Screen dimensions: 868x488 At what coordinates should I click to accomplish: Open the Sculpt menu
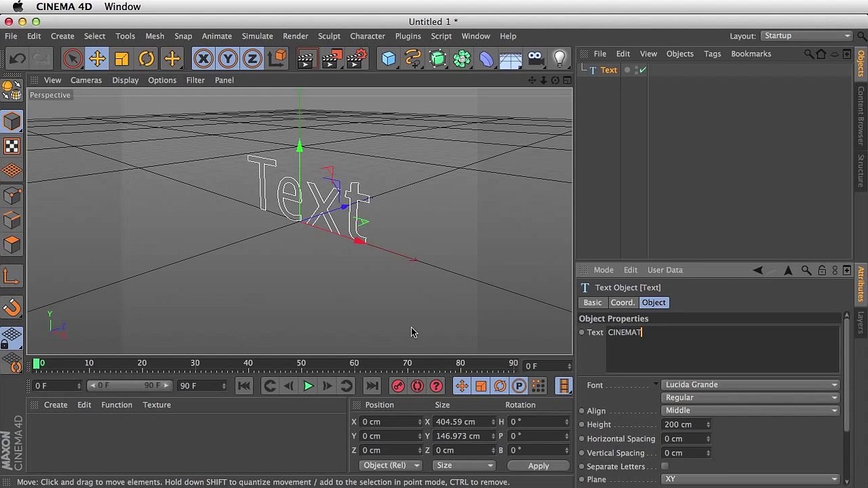click(x=329, y=36)
